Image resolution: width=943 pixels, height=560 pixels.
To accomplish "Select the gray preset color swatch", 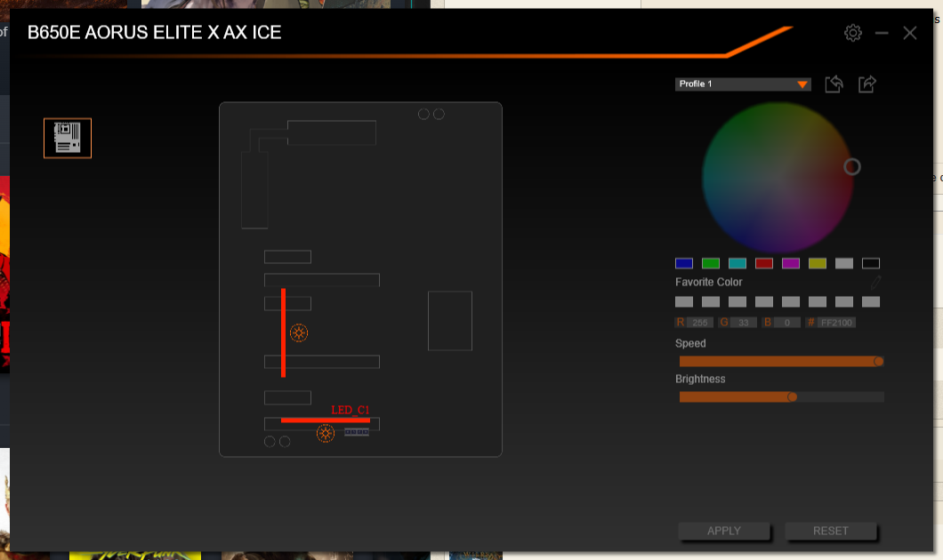I will (843, 263).
